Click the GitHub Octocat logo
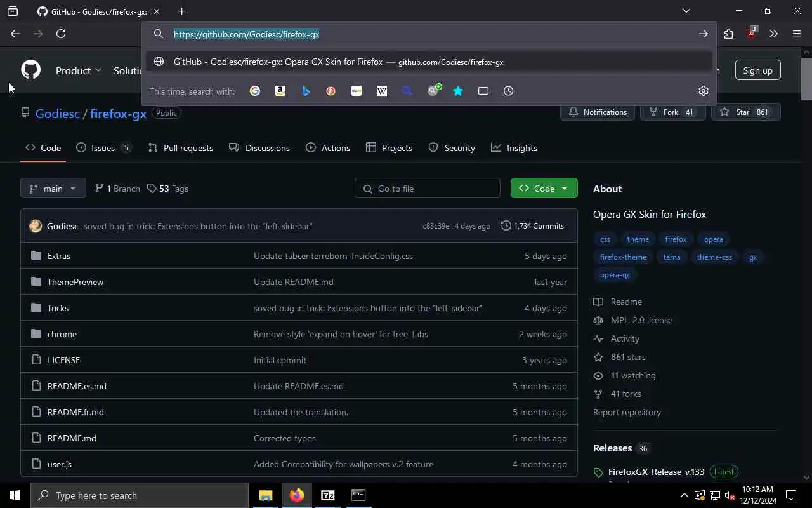 [x=30, y=70]
